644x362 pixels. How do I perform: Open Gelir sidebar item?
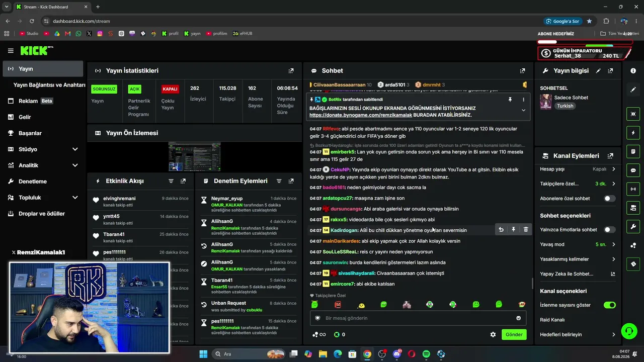[43, 117]
